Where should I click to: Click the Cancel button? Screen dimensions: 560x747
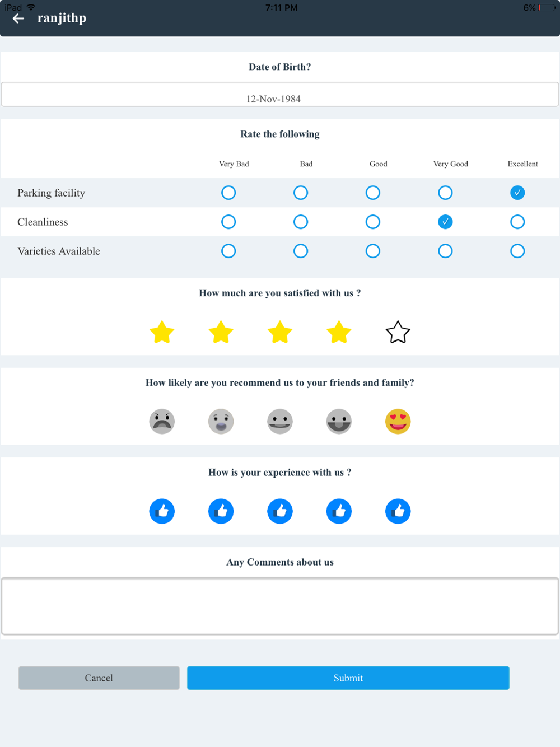pyautogui.click(x=99, y=678)
